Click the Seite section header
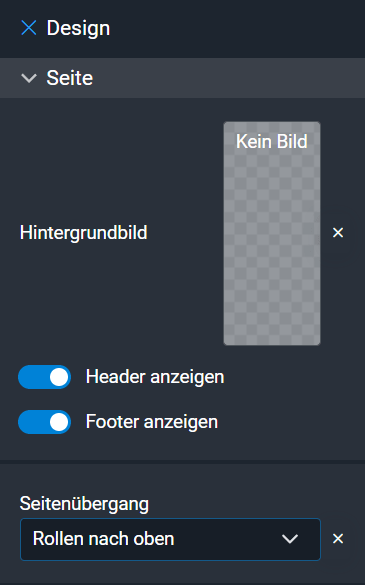This screenshot has height=585, width=365. 182,78
